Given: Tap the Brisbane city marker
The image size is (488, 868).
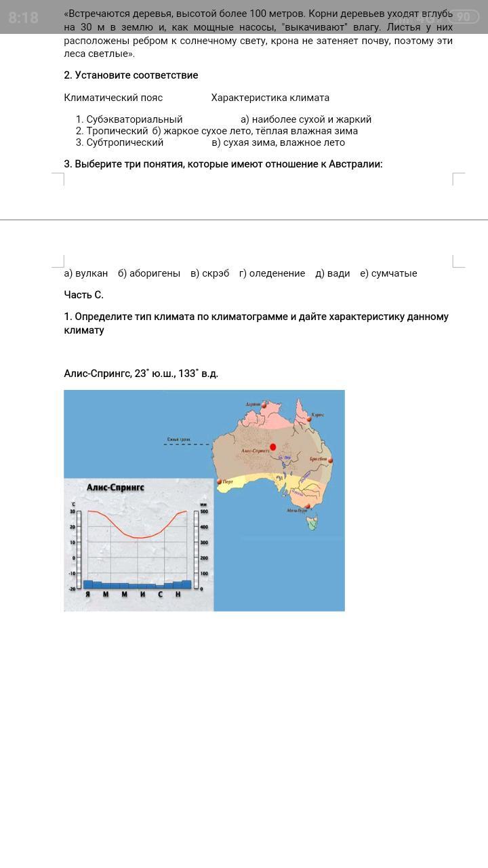Looking at the screenshot, I should [x=331, y=459].
